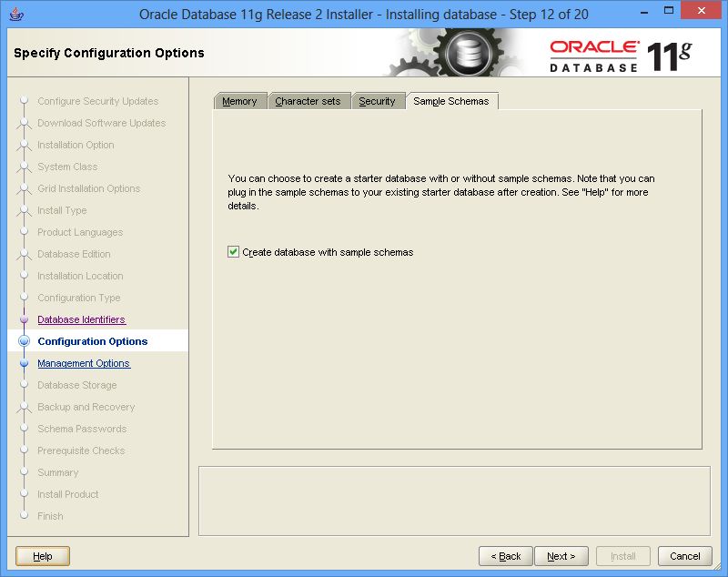Screen dimensions: 728x577
Task: Click the Download Software Updates step text
Action: click(x=102, y=123)
